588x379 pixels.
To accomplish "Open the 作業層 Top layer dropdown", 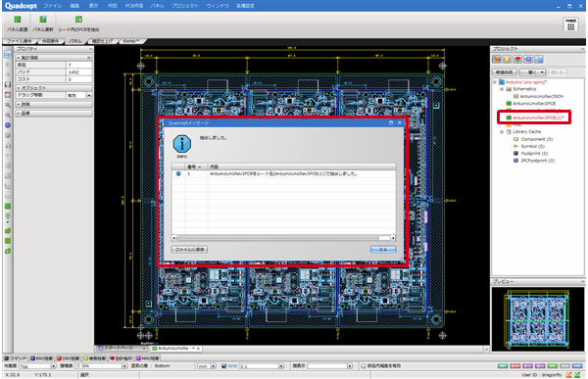I will click(x=53, y=366).
